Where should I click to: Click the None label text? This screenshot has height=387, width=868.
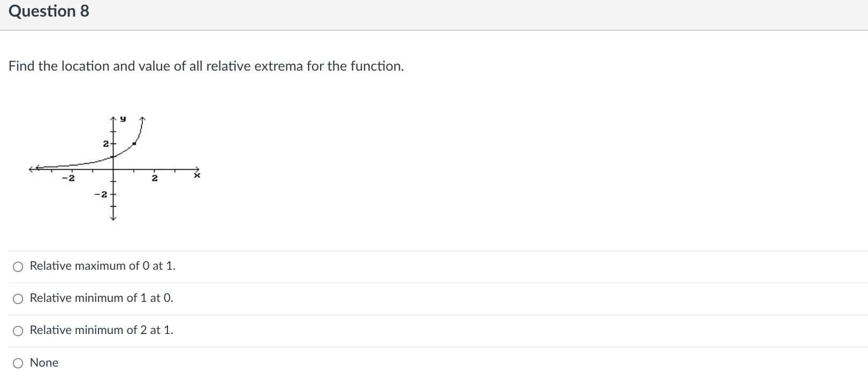tap(43, 362)
